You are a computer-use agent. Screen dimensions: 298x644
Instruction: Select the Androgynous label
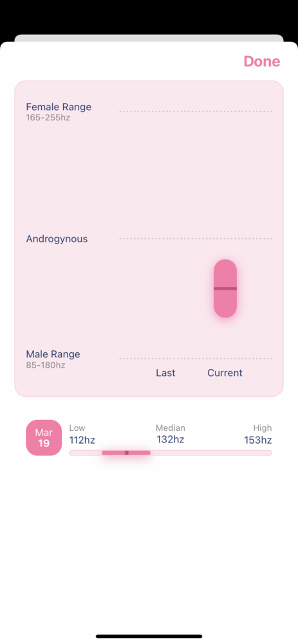(57, 239)
